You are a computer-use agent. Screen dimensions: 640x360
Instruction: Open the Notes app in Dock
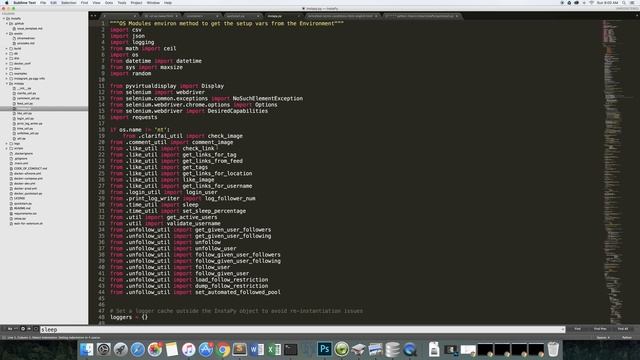click(x=171, y=349)
